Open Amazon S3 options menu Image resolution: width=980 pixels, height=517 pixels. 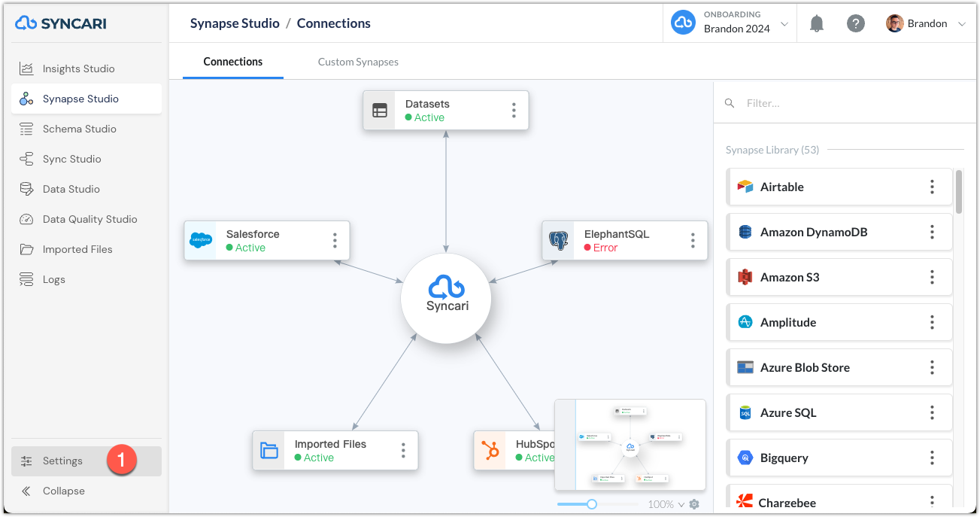[932, 277]
